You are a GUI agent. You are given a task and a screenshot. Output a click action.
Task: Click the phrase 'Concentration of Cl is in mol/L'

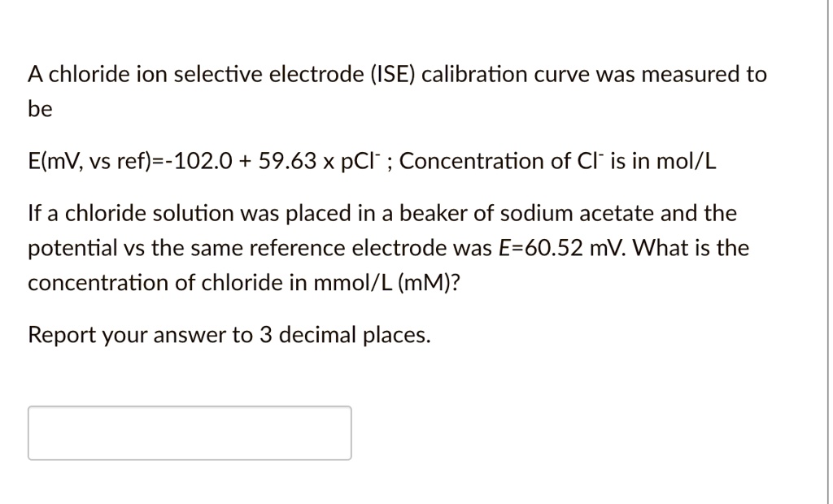point(559,161)
